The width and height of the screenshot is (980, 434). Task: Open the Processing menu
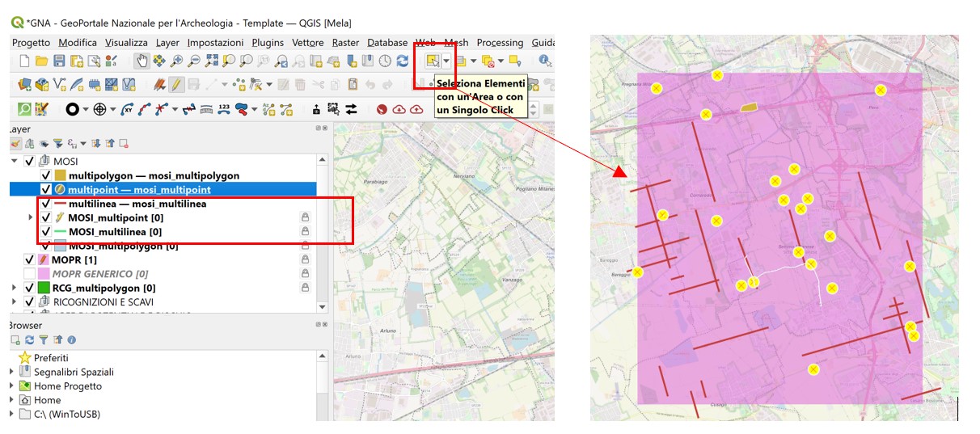[x=499, y=42]
